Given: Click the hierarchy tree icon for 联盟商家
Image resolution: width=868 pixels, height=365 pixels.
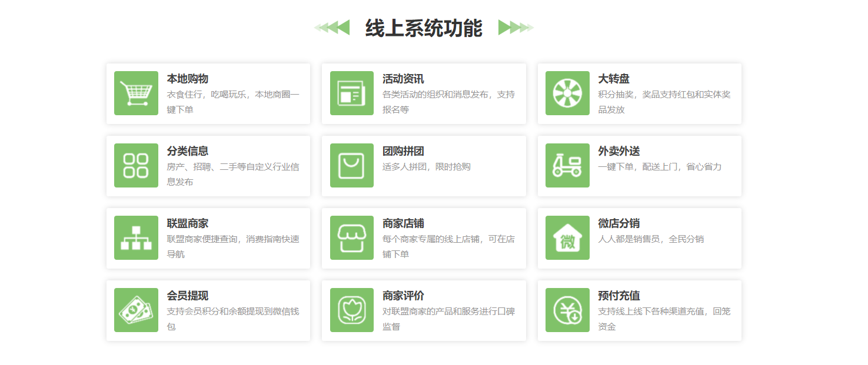Looking at the screenshot, I should pyautogui.click(x=136, y=237).
